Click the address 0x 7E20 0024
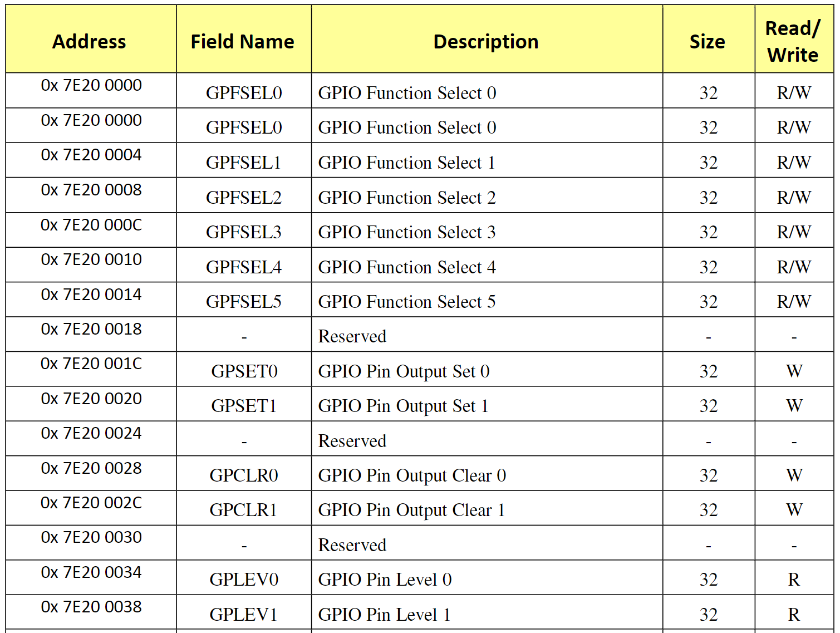The height and width of the screenshot is (633, 840). (x=91, y=433)
